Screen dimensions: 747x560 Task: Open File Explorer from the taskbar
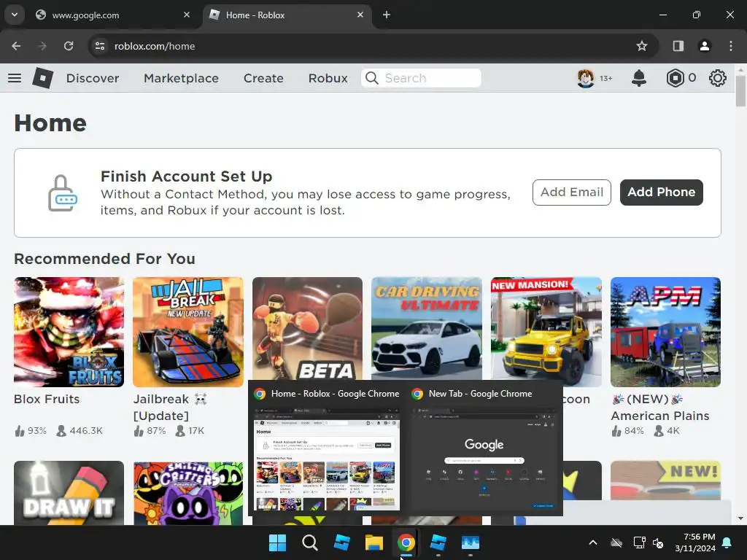point(374,542)
